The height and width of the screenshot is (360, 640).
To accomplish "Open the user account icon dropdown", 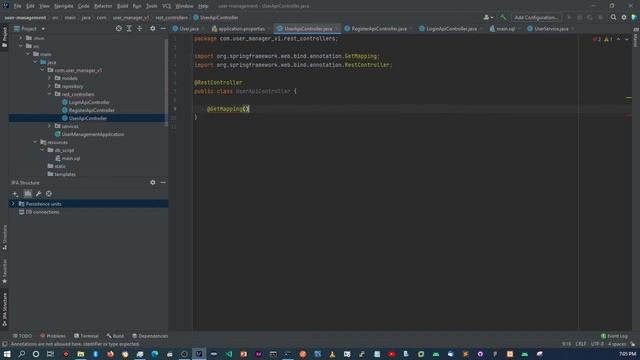I will click(488, 18).
